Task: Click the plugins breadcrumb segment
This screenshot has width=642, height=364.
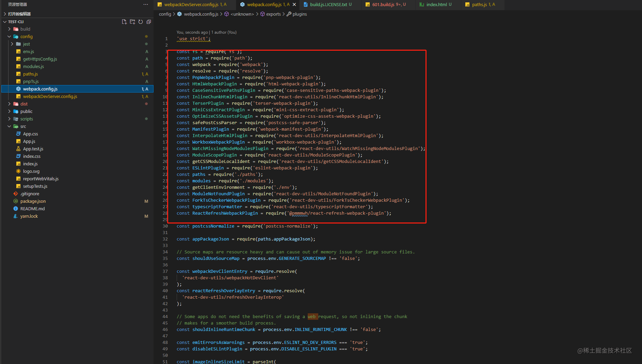Action: [300, 14]
